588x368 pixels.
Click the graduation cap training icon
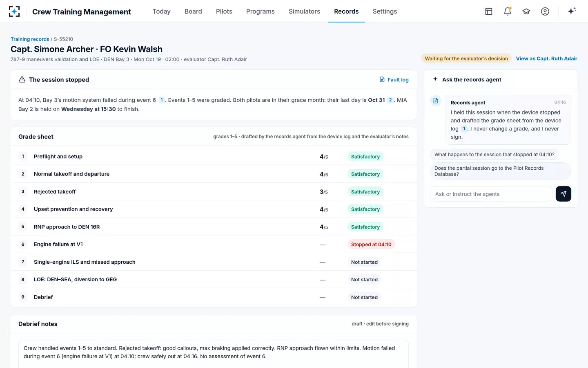coord(526,11)
